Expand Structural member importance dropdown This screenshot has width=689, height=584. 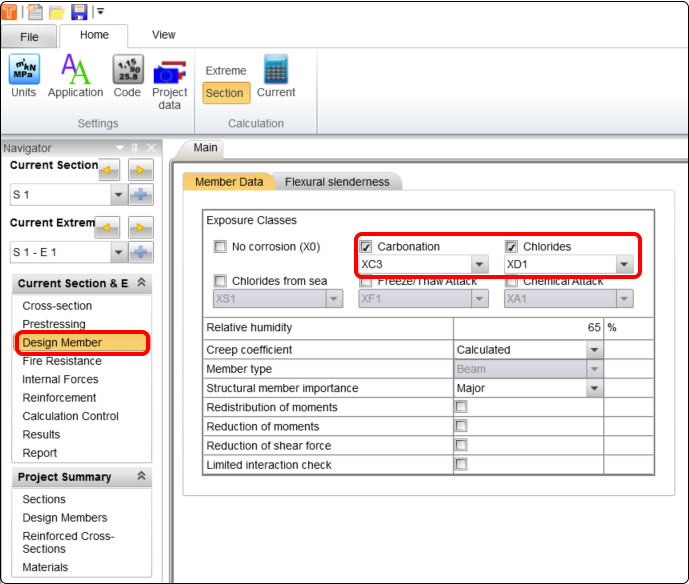click(595, 388)
